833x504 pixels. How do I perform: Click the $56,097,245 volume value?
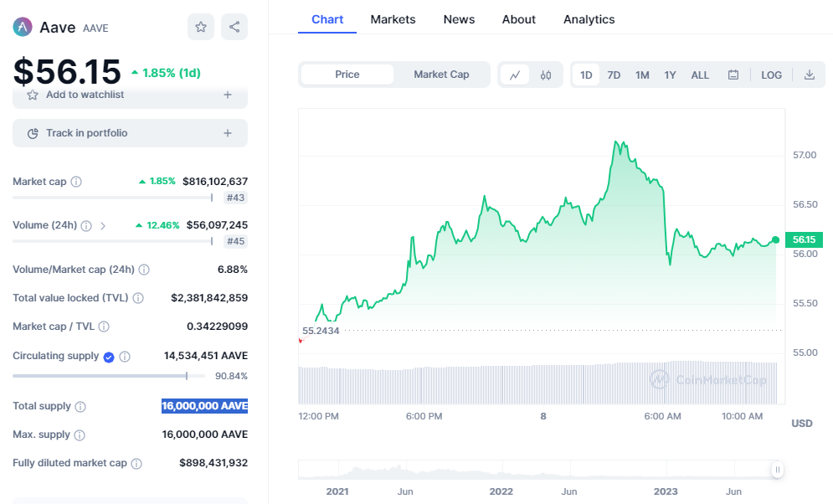coord(217,225)
